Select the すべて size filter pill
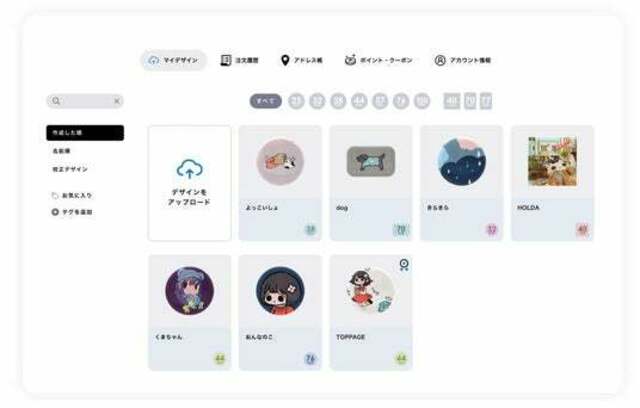The image size is (640, 408). [x=266, y=101]
